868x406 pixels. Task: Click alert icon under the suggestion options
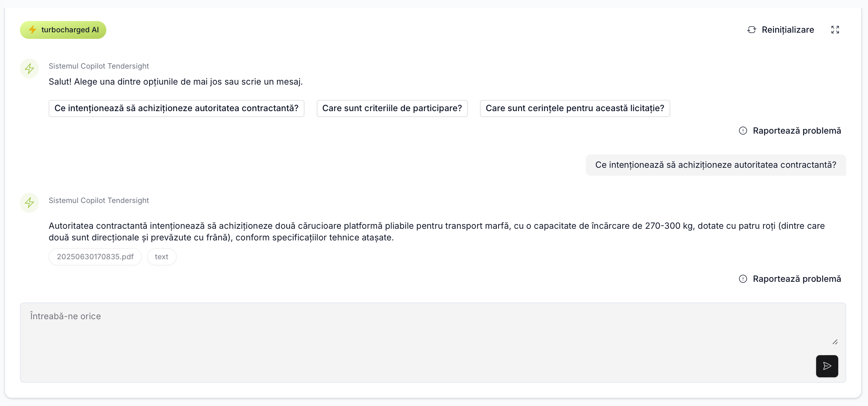coord(743,131)
